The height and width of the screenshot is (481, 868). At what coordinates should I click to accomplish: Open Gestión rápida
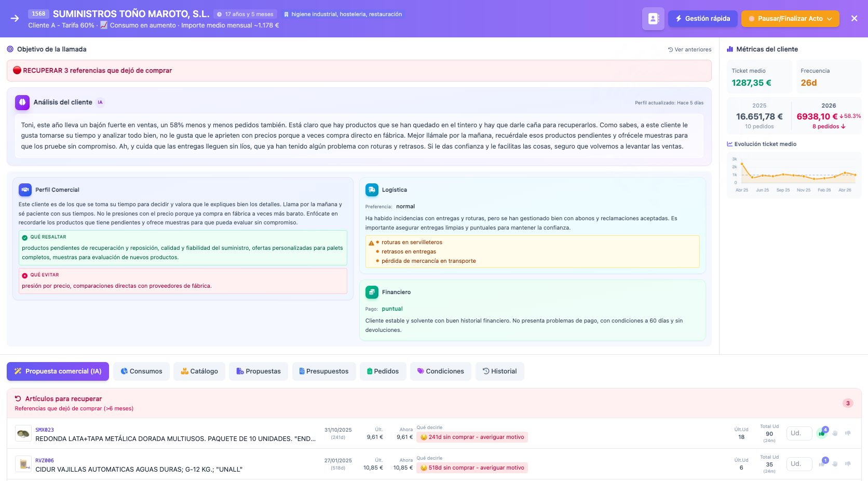coord(702,19)
